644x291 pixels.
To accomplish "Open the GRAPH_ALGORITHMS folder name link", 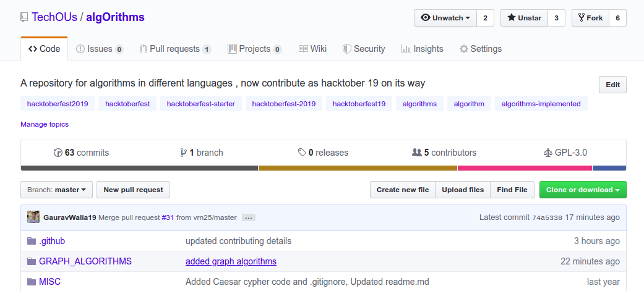I will pos(85,261).
